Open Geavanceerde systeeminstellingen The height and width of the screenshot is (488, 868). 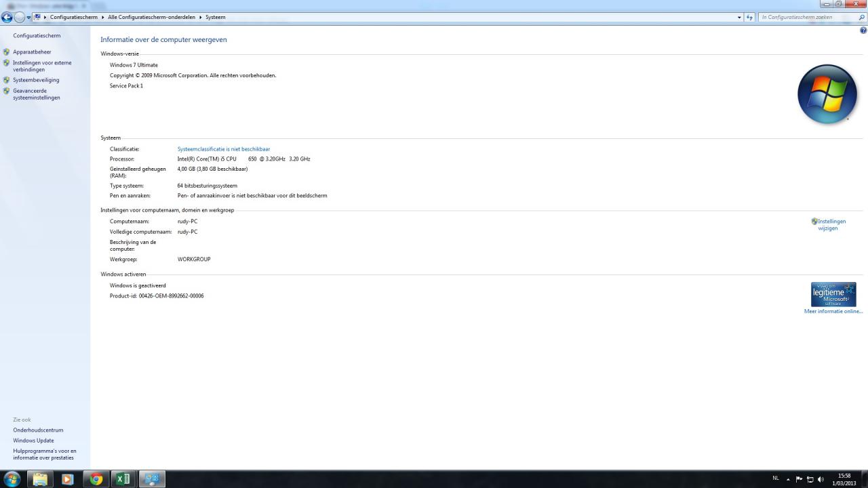click(x=37, y=94)
